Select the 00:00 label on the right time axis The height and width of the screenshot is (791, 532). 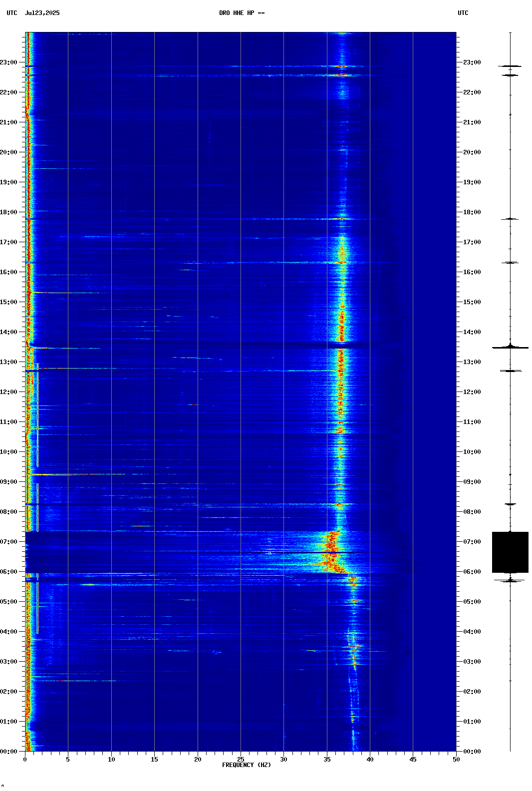pos(472,752)
